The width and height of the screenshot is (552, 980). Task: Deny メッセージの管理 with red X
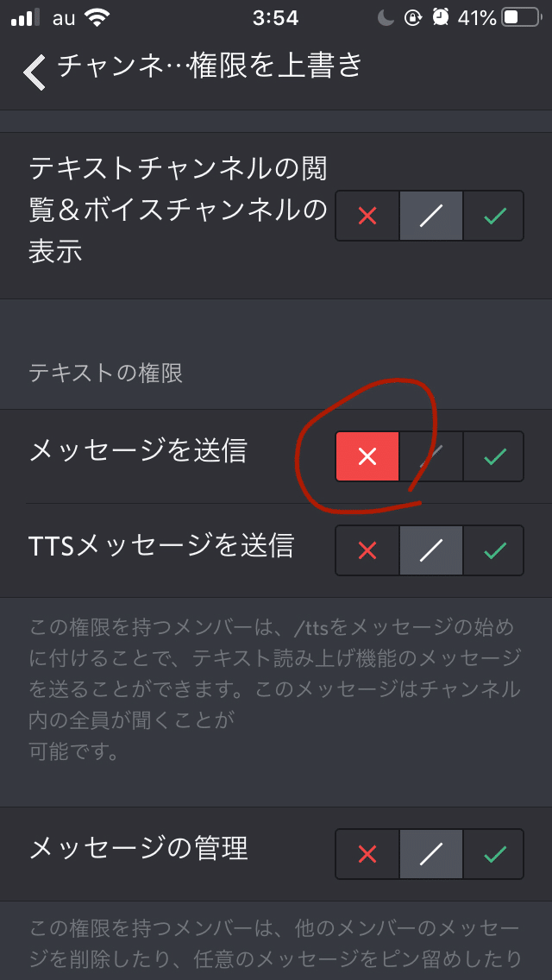pos(367,854)
